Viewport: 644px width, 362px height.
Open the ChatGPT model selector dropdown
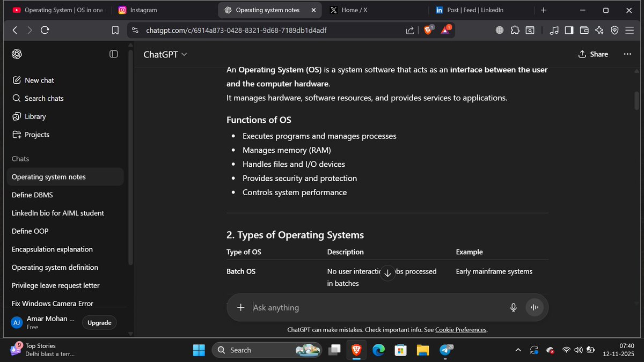(x=165, y=54)
